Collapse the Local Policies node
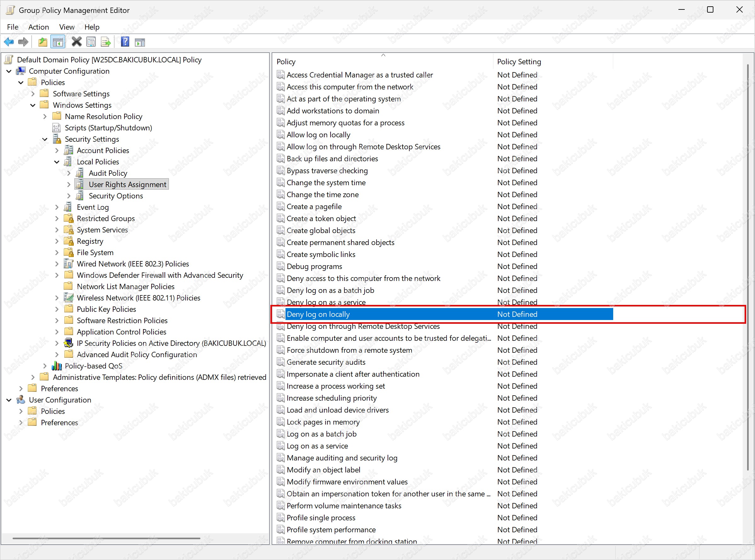Screen dimensions: 755x560 57,162
